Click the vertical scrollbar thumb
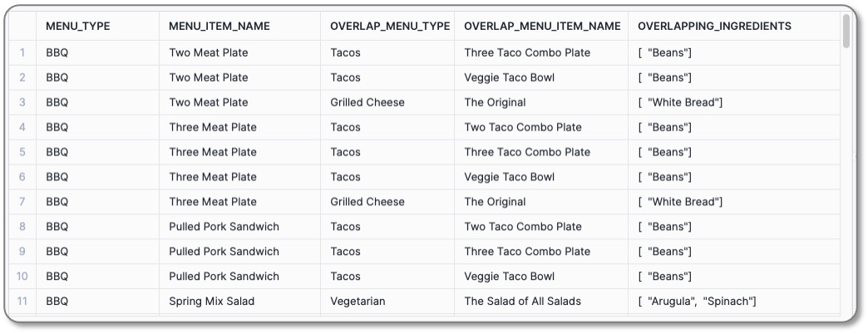Image resolution: width=868 pixels, height=334 pixels. [846, 31]
